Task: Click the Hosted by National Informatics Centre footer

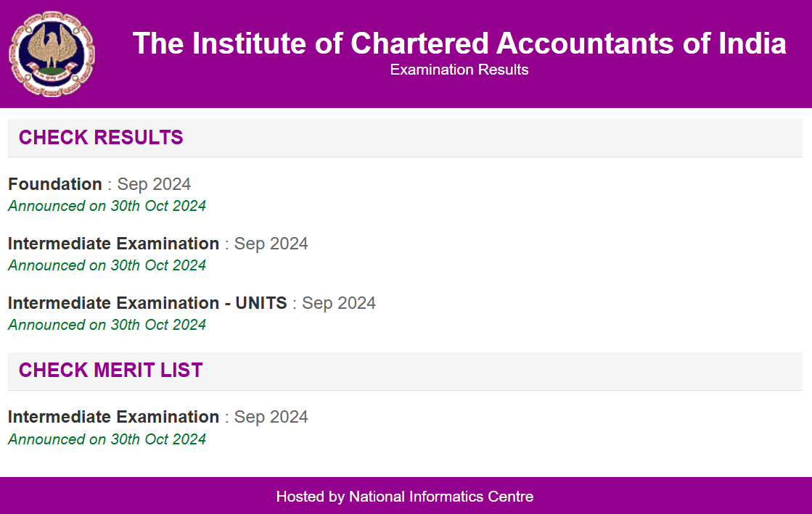Action: 404,497
